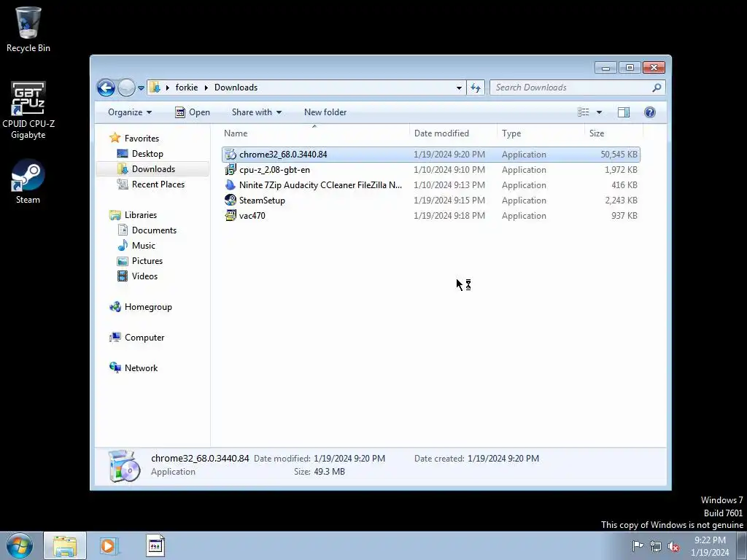Image resolution: width=747 pixels, height=560 pixels.
Task: Click the Open toolbar button
Action: [193, 112]
